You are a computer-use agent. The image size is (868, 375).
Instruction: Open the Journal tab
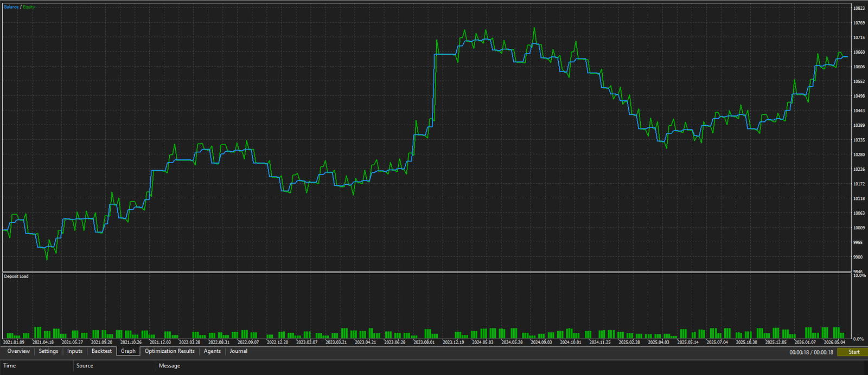(x=238, y=351)
